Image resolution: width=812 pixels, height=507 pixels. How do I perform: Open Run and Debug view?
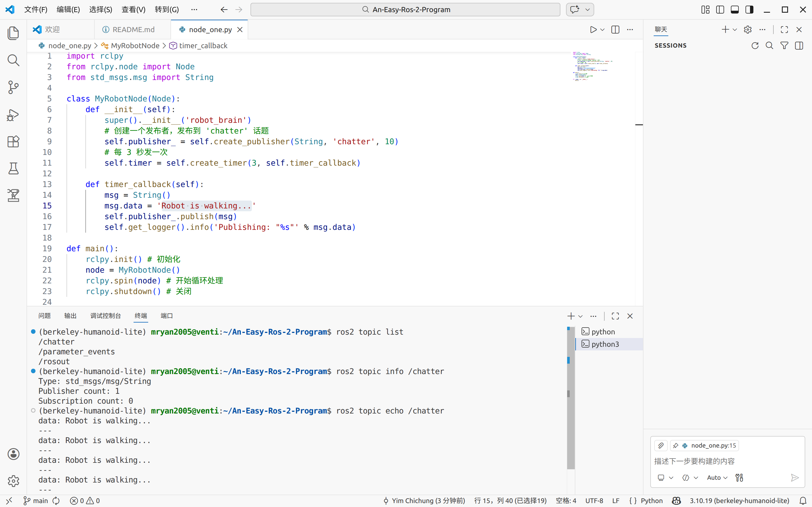pyautogui.click(x=13, y=115)
